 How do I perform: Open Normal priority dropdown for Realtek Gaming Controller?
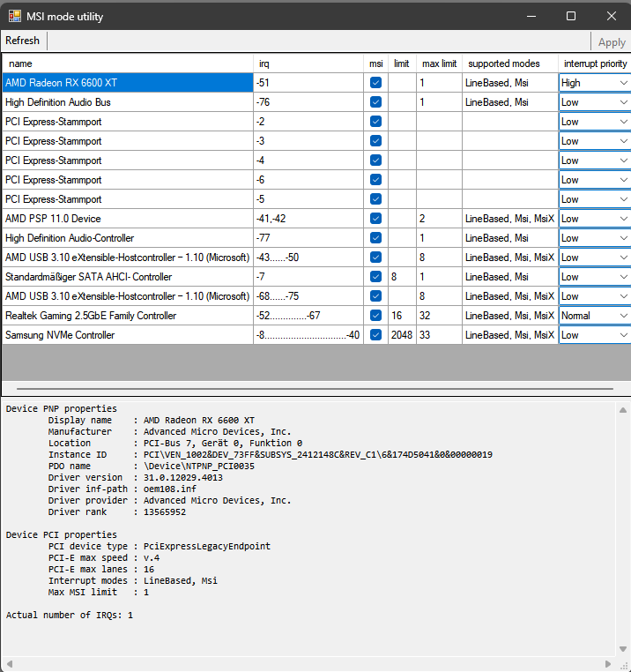[595, 316]
